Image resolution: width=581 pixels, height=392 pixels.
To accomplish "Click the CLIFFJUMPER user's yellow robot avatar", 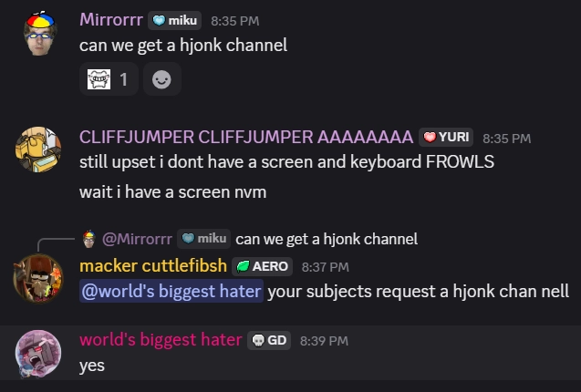I will [x=38, y=150].
